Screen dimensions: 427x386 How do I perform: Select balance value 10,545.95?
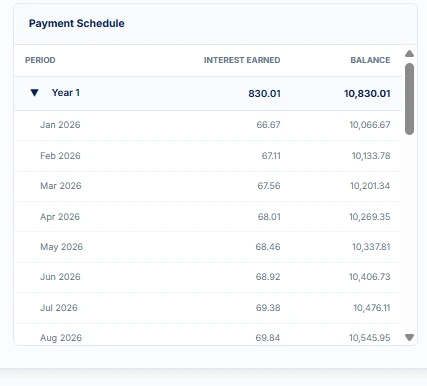point(370,338)
